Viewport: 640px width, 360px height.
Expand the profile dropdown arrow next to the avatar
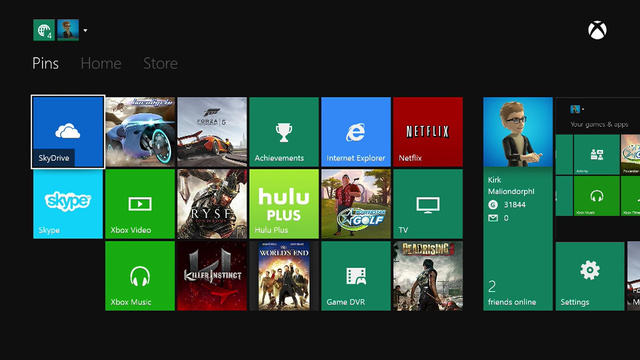pos(85,30)
